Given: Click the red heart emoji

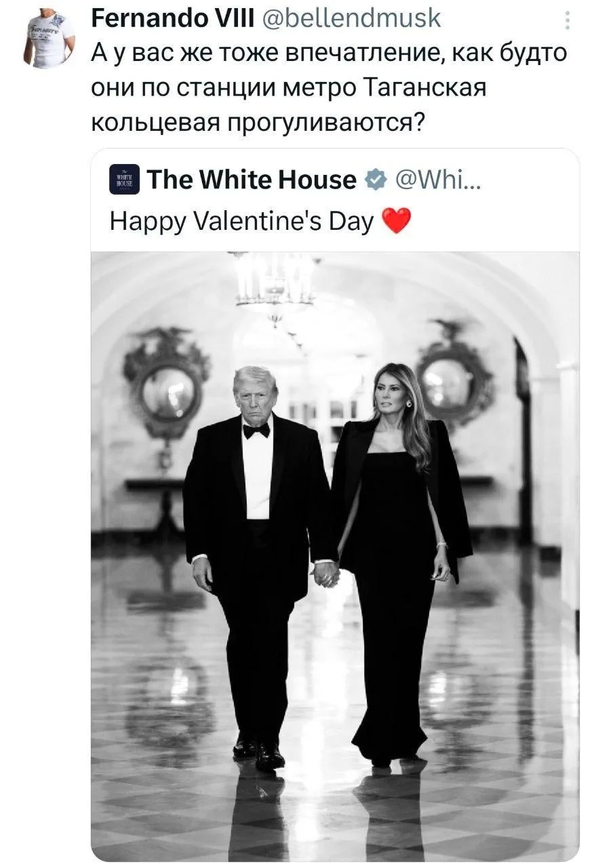Looking at the screenshot, I should pos(397,221).
